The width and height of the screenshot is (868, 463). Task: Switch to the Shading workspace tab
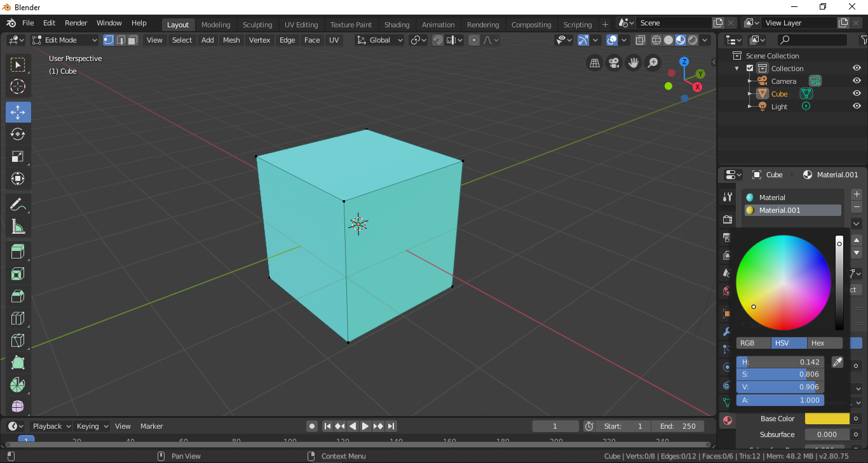click(x=397, y=25)
